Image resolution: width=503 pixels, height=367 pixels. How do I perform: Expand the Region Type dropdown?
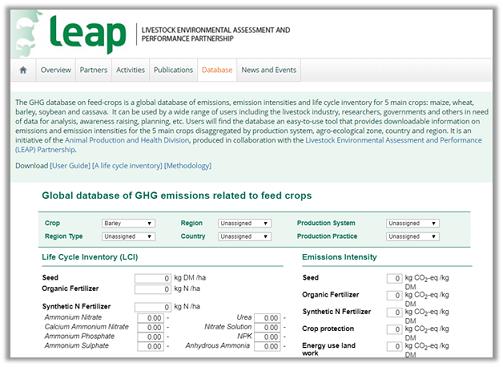[x=128, y=236]
